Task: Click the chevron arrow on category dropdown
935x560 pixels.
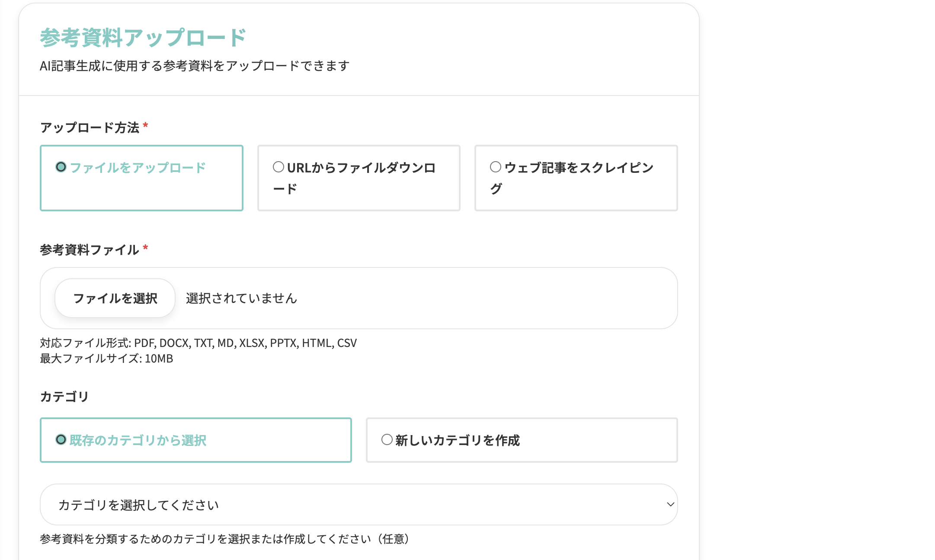Action: coord(670,504)
